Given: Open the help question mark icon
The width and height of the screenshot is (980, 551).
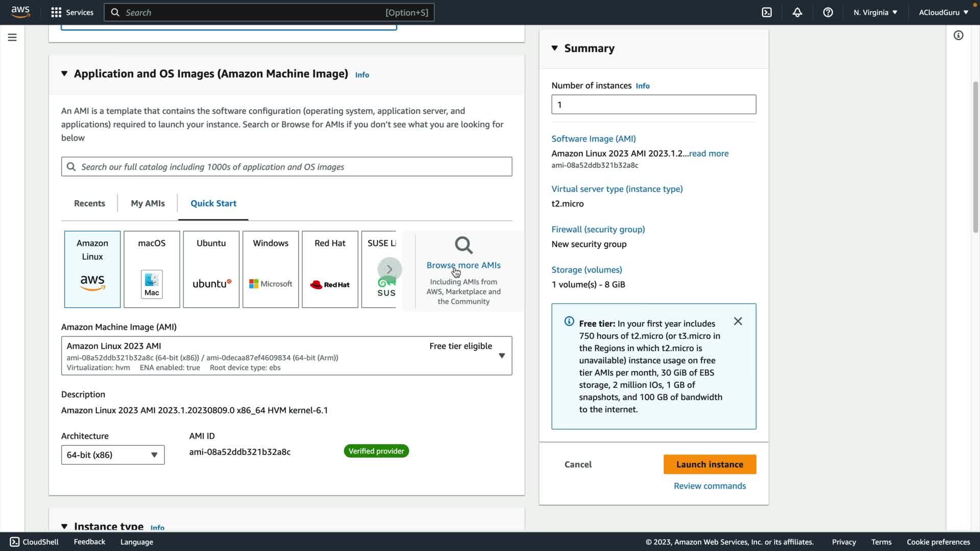Looking at the screenshot, I should (828, 12).
